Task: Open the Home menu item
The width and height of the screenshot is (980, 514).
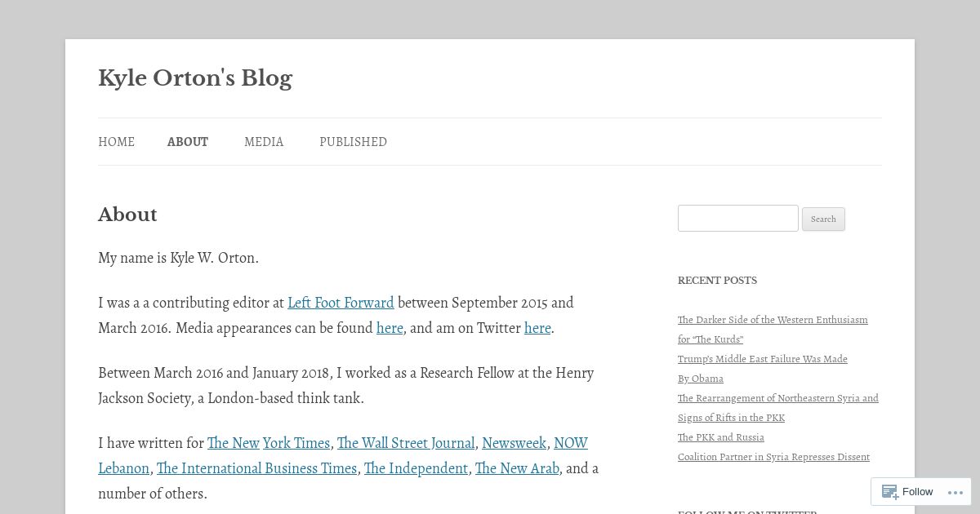Action: pyautogui.click(x=116, y=142)
